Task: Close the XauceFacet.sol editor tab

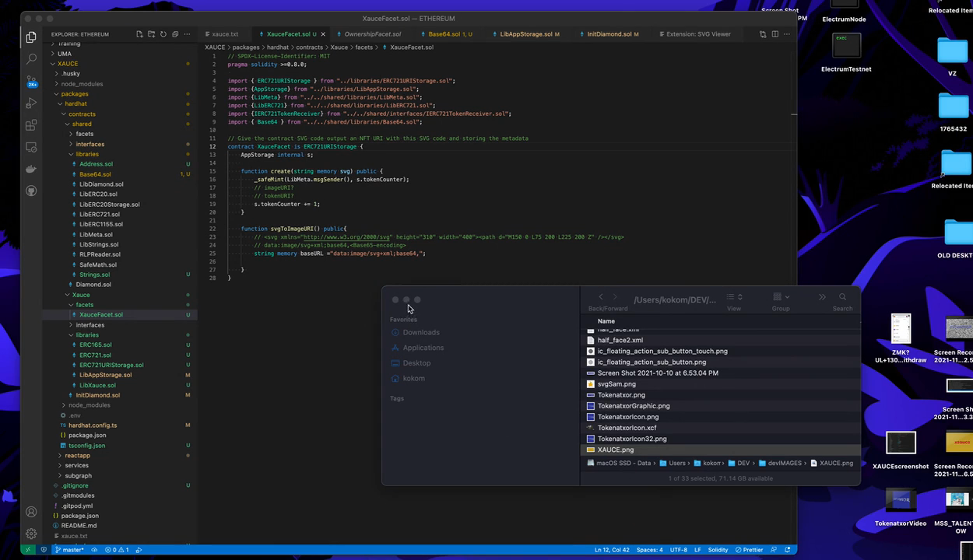Action: click(323, 34)
